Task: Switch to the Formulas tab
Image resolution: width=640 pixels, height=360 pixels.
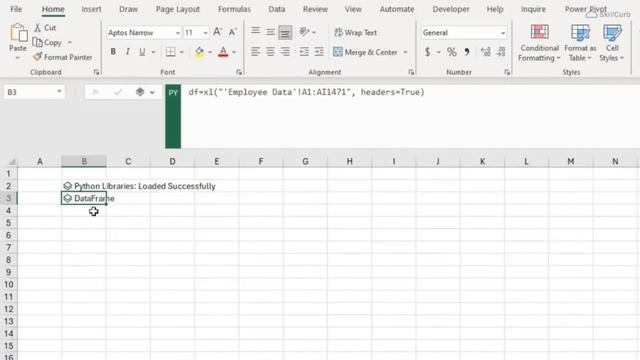Action: [x=234, y=9]
